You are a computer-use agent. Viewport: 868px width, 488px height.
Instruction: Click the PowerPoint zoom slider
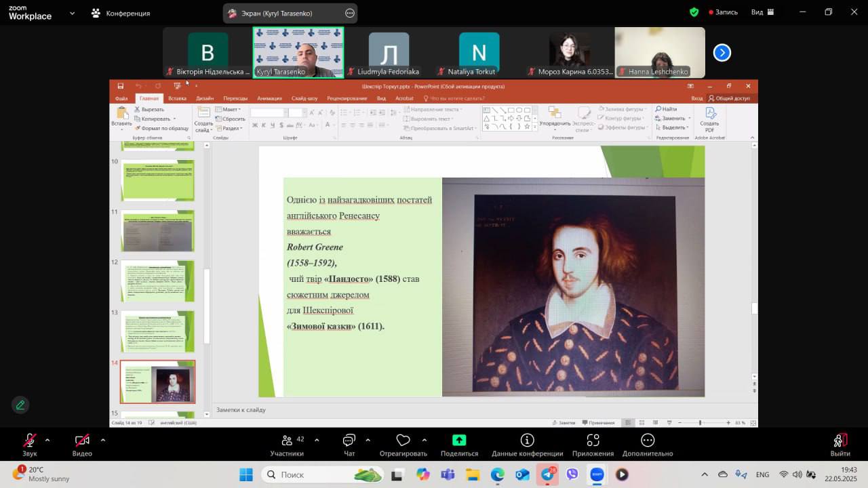(700, 423)
